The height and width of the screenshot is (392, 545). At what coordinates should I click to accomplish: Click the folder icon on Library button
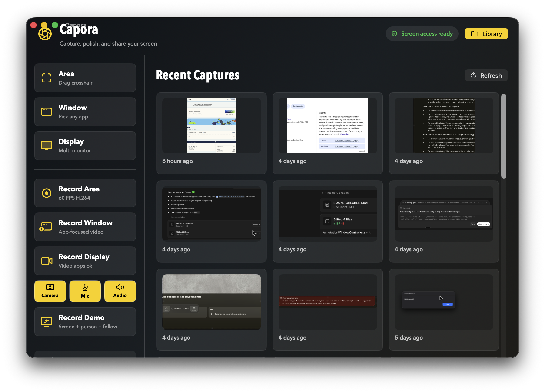(x=475, y=34)
